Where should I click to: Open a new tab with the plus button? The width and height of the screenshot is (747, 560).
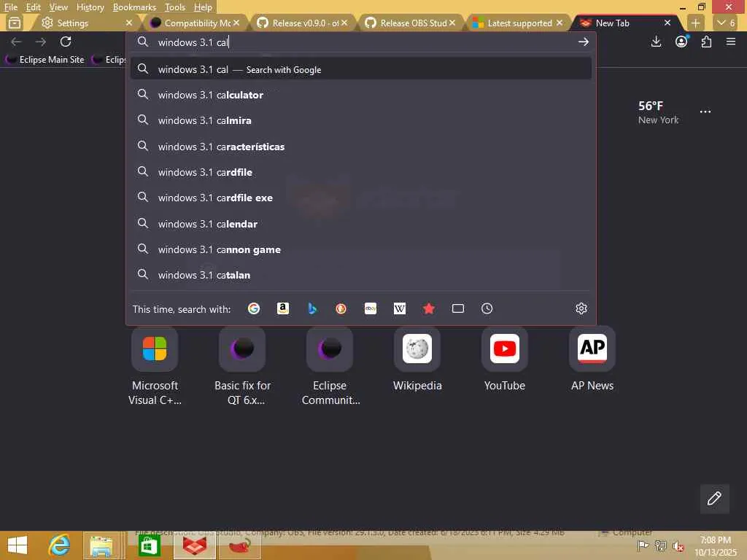pos(695,23)
